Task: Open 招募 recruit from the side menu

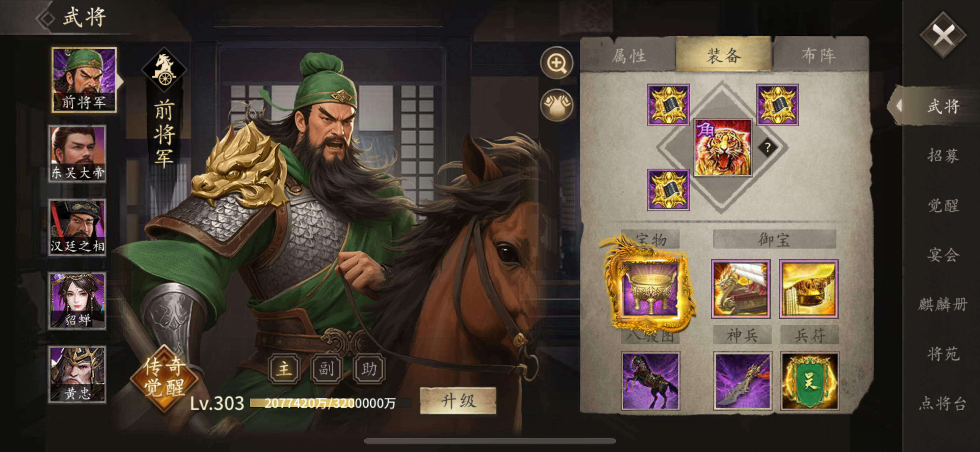Action: tap(944, 156)
